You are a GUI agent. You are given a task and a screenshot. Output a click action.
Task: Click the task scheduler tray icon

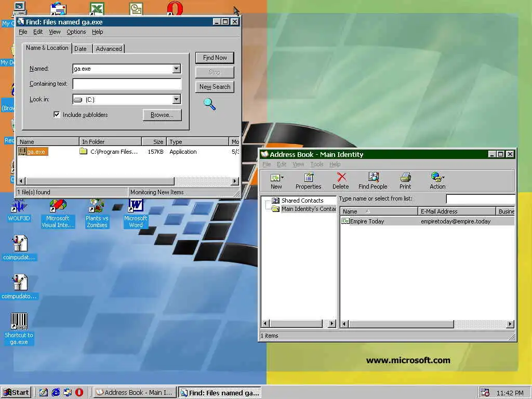(485, 393)
